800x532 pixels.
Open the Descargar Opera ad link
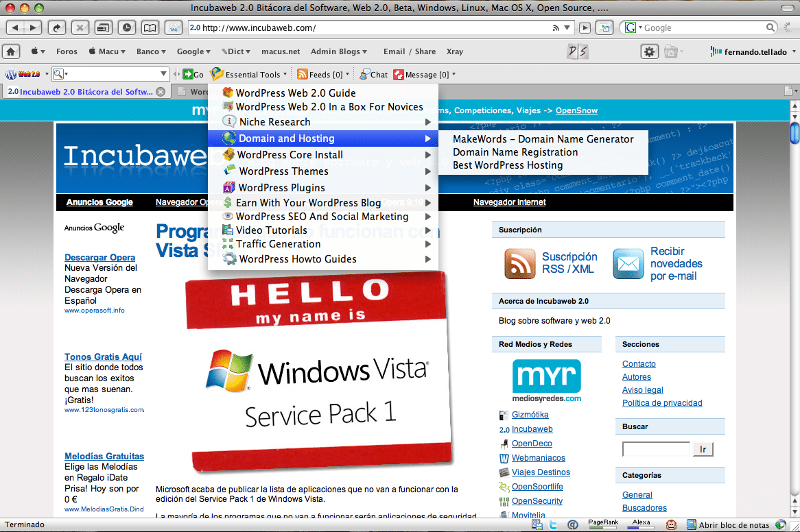pyautogui.click(x=100, y=257)
